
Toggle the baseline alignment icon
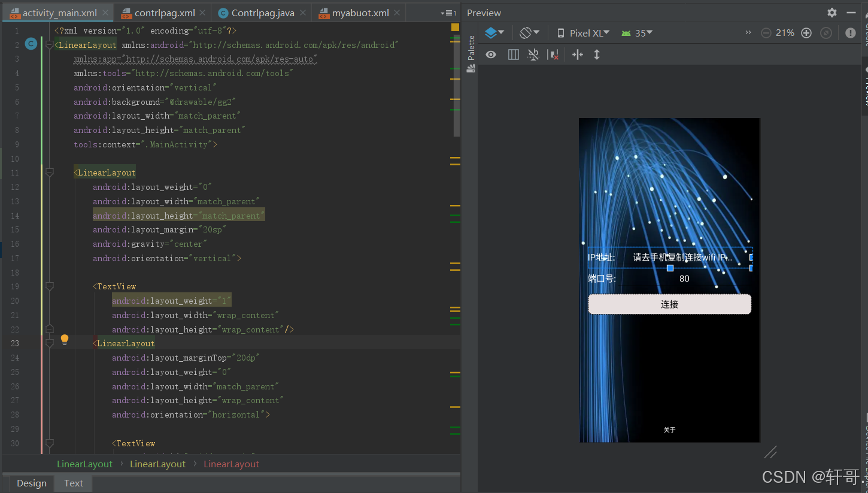(533, 55)
